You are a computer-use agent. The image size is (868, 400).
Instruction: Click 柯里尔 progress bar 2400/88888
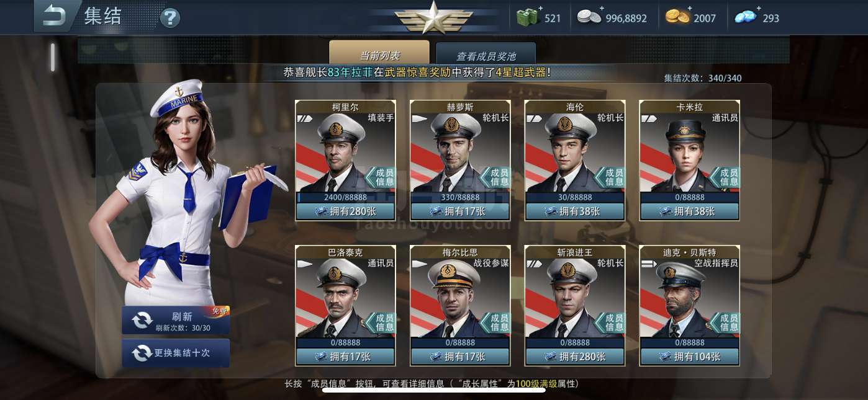pyautogui.click(x=345, y=197)
